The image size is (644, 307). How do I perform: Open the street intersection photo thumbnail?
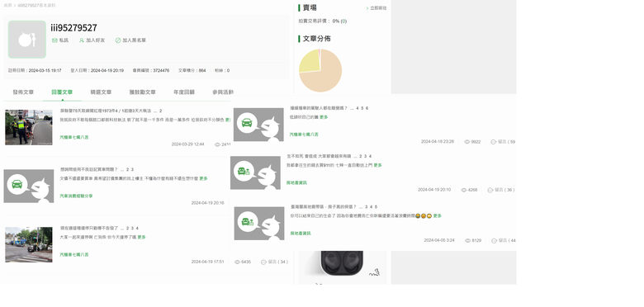pos(29,244)
